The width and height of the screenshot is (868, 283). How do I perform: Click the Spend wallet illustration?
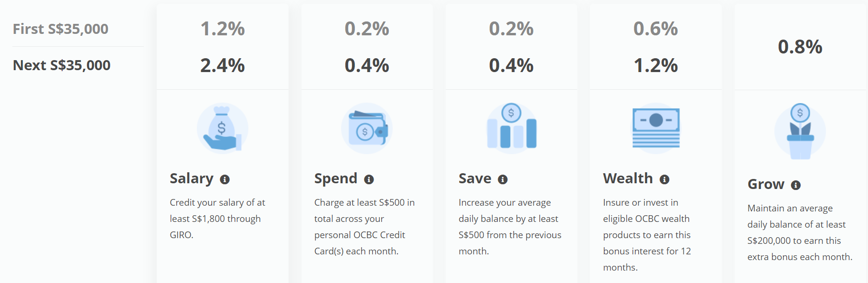pyautogui.click(x=367, y=129)
